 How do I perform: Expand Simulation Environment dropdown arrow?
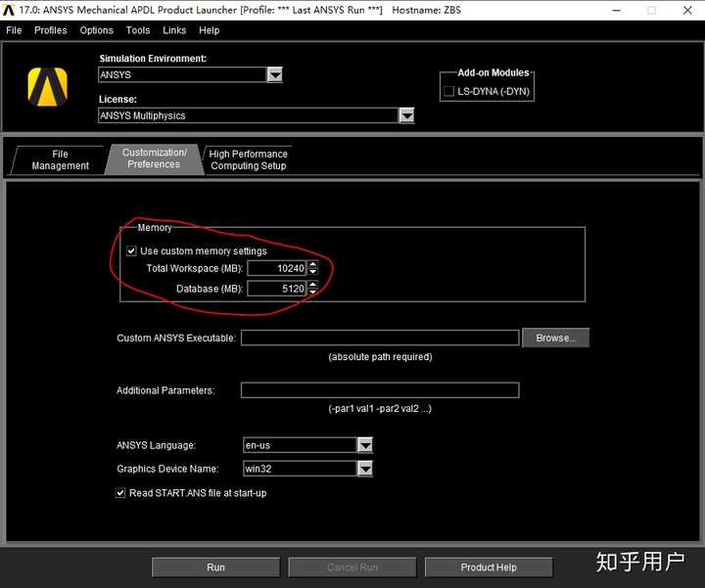point(275,74)
